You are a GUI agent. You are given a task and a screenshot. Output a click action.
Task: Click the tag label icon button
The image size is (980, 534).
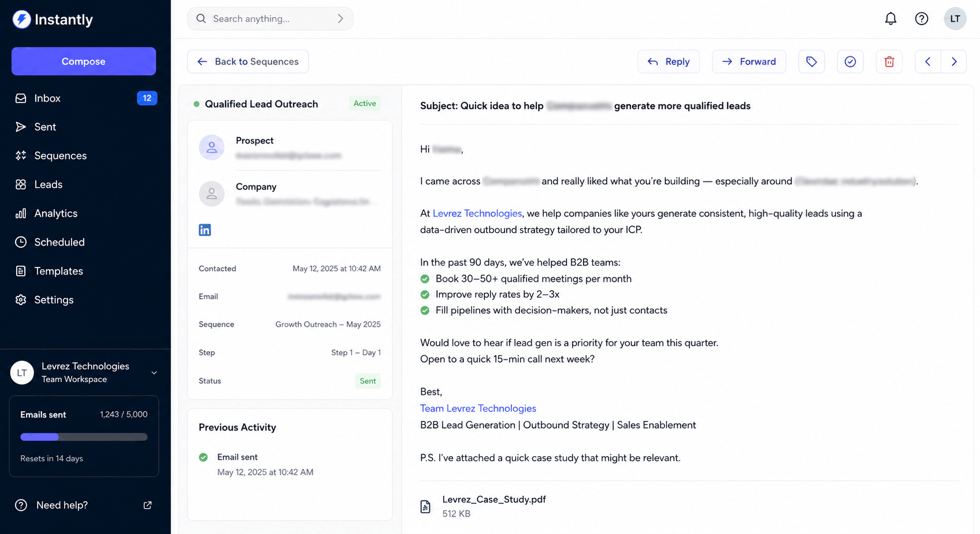(811, 62)
